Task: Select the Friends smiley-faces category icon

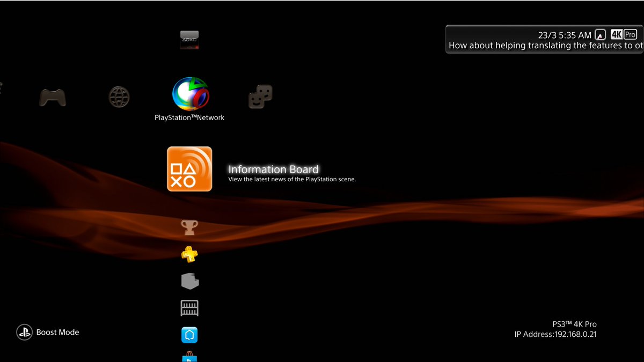Action: [x=260, y=97]
